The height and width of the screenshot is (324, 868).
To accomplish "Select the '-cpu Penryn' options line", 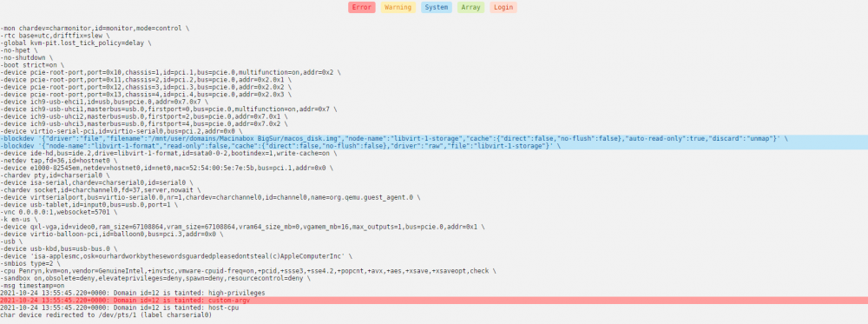I will pos(248,271).
